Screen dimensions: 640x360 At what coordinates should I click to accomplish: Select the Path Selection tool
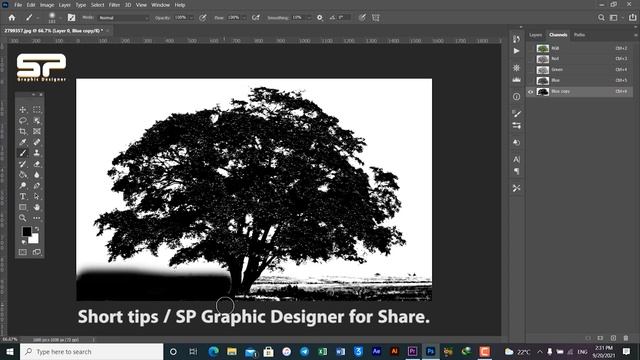pos(37,196)
